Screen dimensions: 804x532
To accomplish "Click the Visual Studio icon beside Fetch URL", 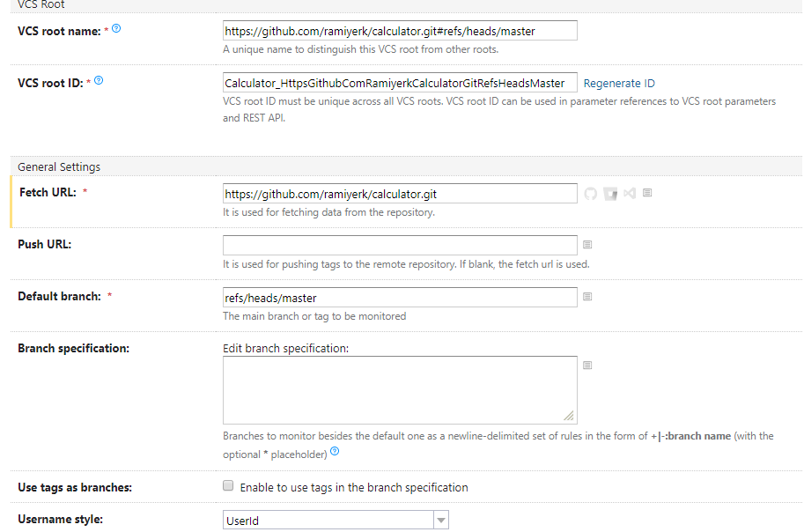I will (630, 194).
